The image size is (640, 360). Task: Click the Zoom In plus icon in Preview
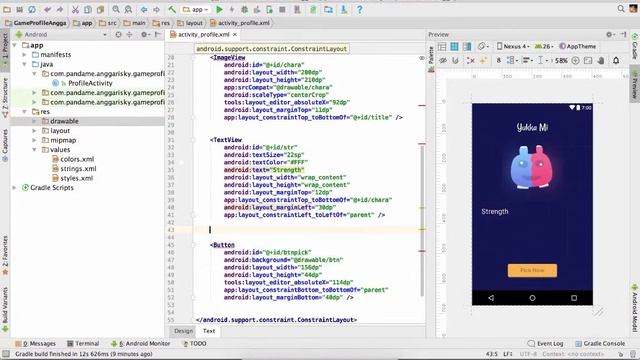576,61
